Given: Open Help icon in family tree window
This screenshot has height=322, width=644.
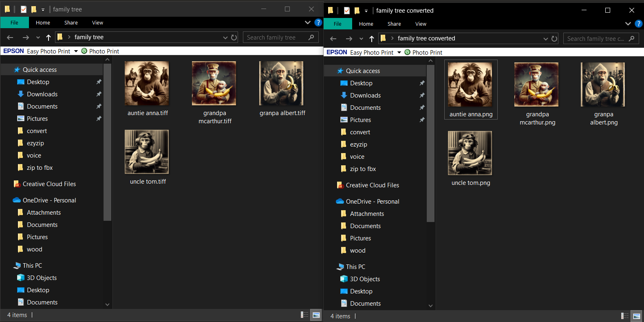Looking at the screenshot, I should (x=318, y=22).
